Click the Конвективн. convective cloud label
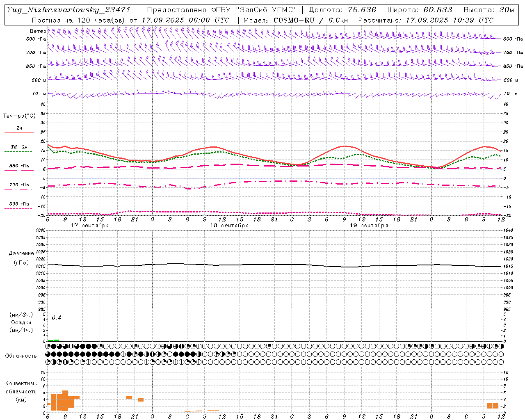The height and width of the screenshot is (420, 525). 21,383
